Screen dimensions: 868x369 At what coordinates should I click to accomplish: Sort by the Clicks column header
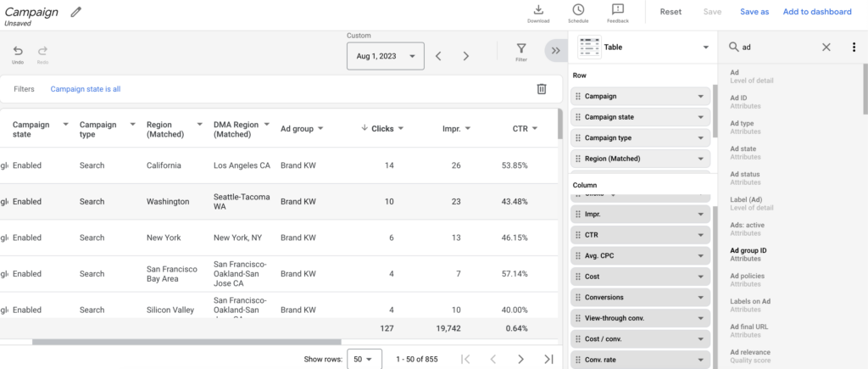pyautogui.click(x=382, y=129)
